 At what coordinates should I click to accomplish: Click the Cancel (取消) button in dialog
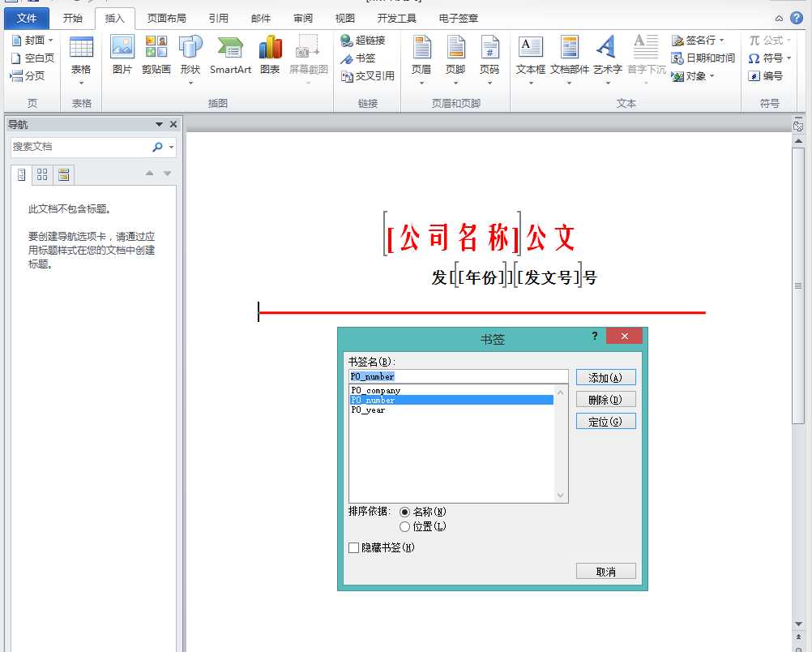coord(606,571)
